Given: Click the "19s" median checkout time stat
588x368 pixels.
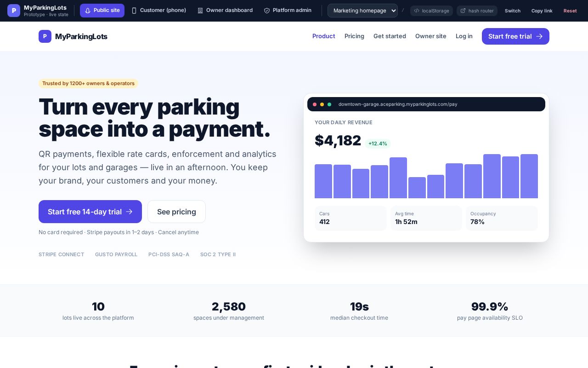Looking at the screenshot, I should (359, 310).
